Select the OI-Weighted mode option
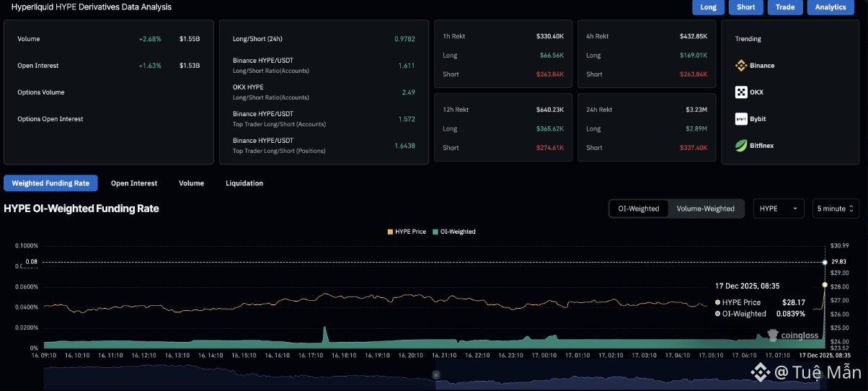This screenshot has height=391, width=868. click(x=639, y=208)
